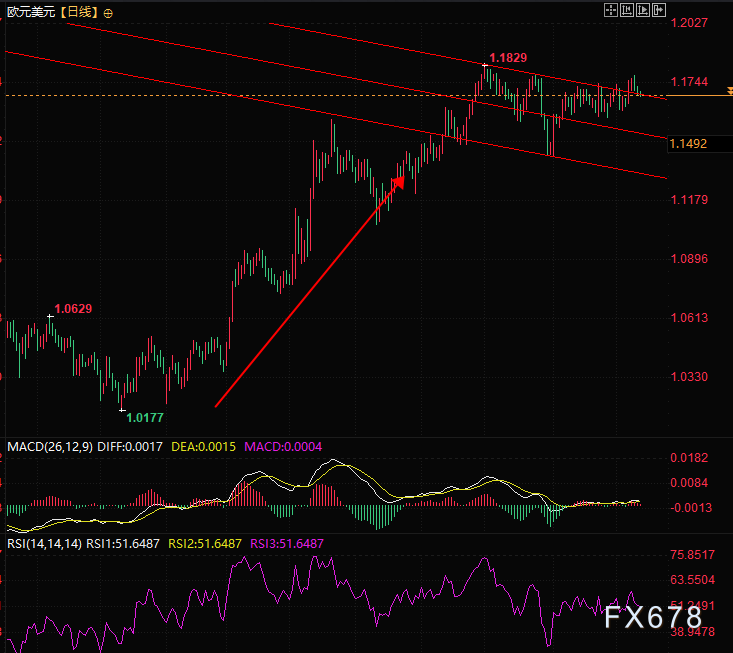Click the jump-to-start chart axis icon
This screenshot has width=733, height=653.
(627, 10)
